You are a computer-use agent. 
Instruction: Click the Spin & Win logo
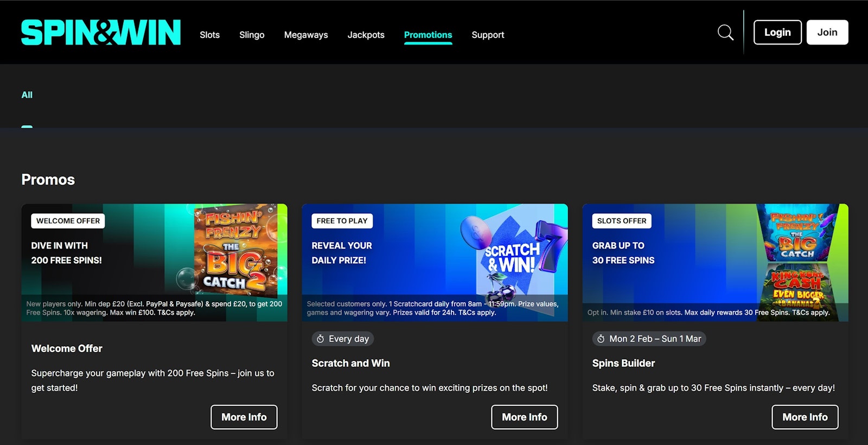coord(101,33)
